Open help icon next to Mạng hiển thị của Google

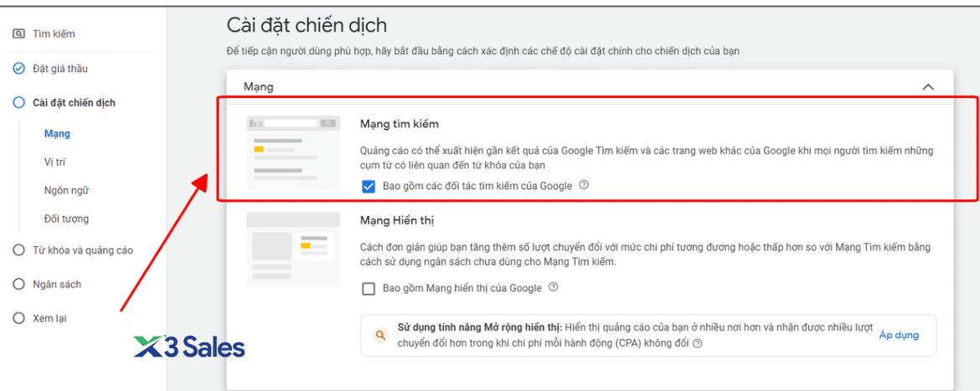point(553,287)
